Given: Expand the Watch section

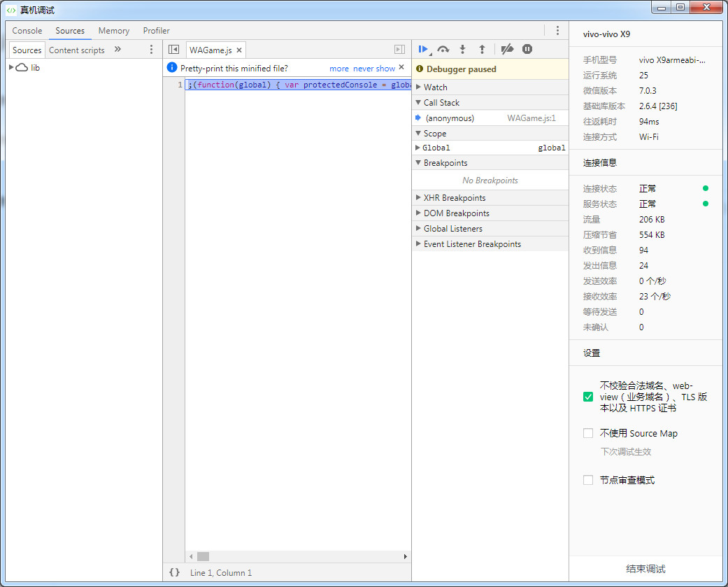Looking at the screenshot, I should point(435,87).
